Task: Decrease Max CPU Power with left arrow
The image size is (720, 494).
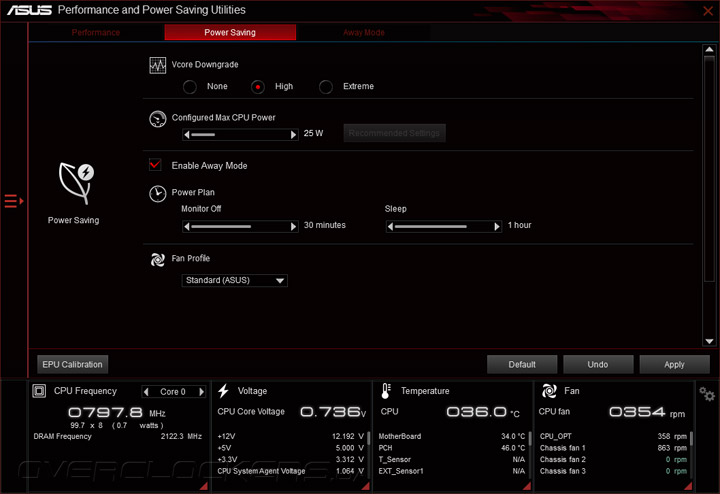Action: (186, 135)
